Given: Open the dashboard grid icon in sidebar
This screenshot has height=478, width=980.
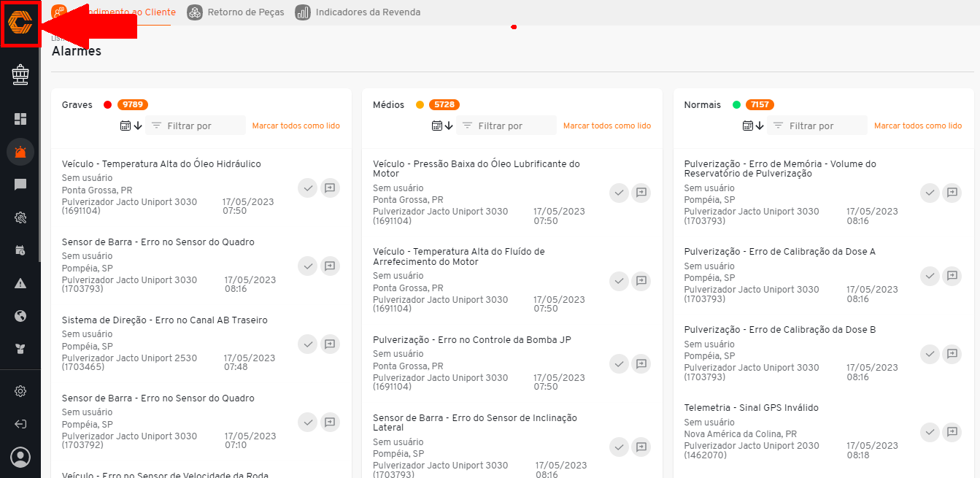Looking at the screenshot, I should pos(20,119).
